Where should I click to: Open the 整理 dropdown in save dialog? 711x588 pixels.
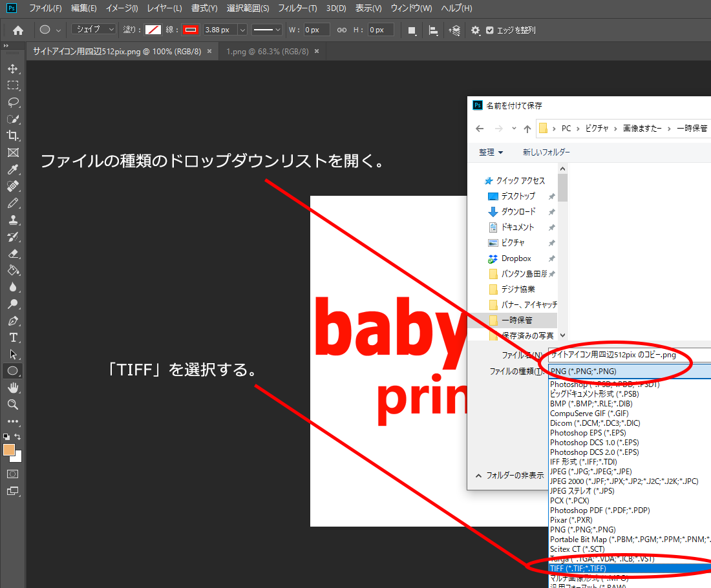[x=491, y=152]
